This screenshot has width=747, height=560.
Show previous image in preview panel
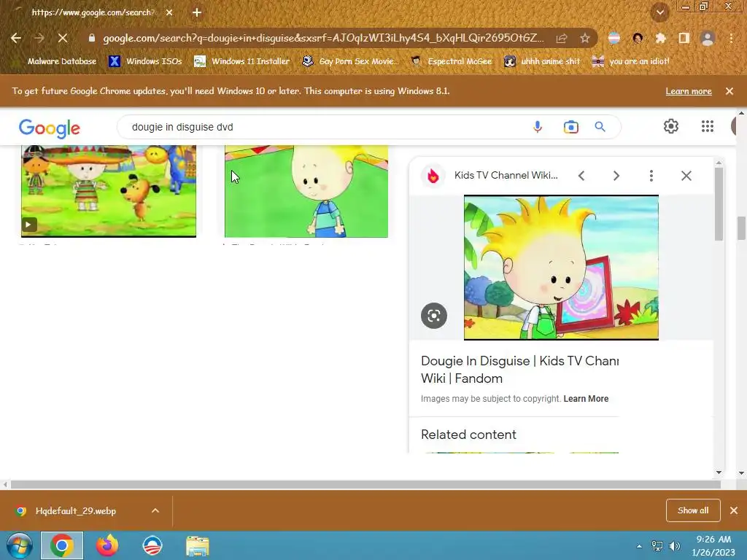point(581,176)
